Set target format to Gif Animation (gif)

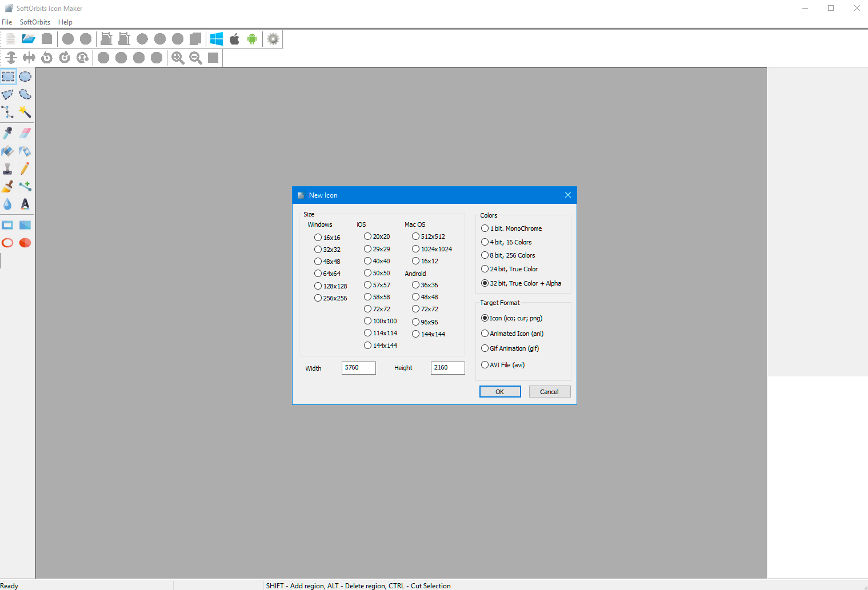(x=510, y=348)
